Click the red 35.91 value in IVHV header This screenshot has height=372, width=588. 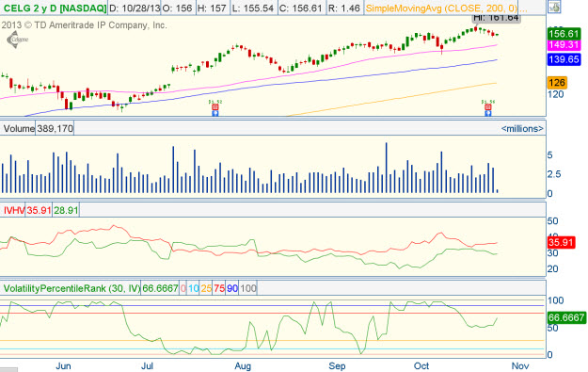point(39,210)
